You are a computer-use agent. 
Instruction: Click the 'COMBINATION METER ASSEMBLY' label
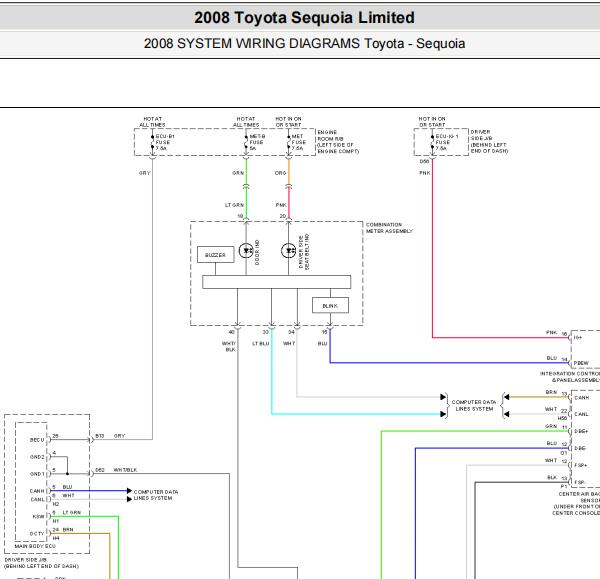point(389,228)
